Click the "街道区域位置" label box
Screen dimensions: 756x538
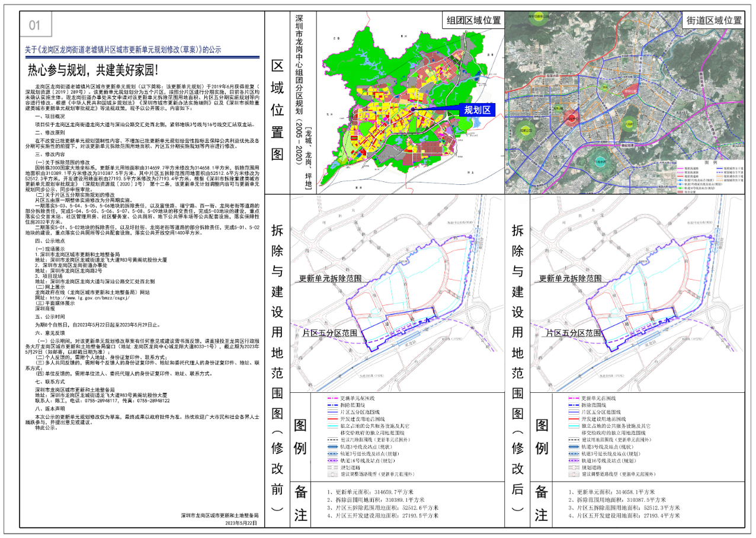715,20
